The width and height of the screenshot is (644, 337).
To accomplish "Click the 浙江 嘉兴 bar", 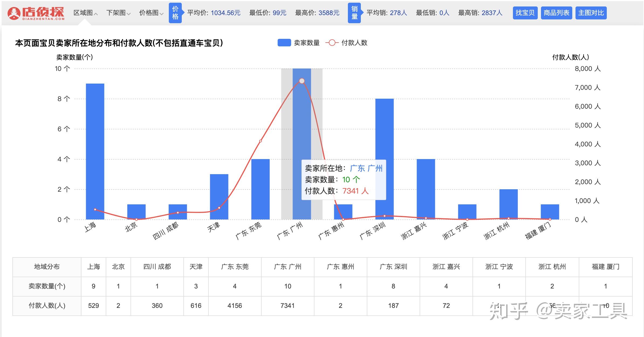I will pyautogui.click(x=426, y=189).
